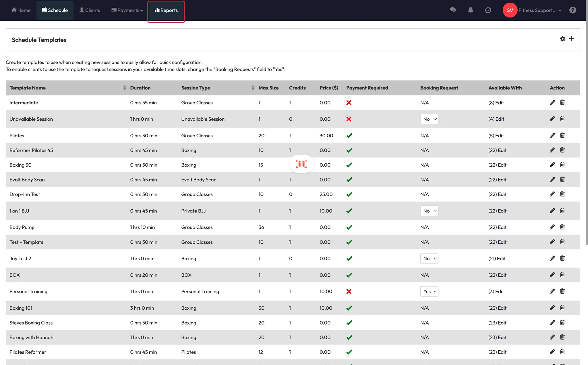Edit Pilates template with pencil icon
This screenshot has height=365, width=588.
[x=552, y=135]
